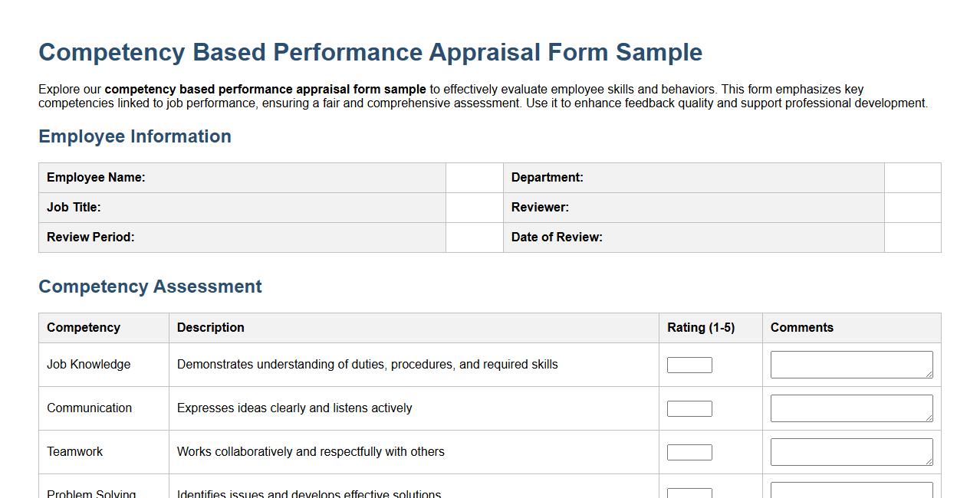Image resolution: width=980 pixels, height=498 pixels.
Task: Click the Department input cell
Action: pyautogui.click(x=912, y=177)
